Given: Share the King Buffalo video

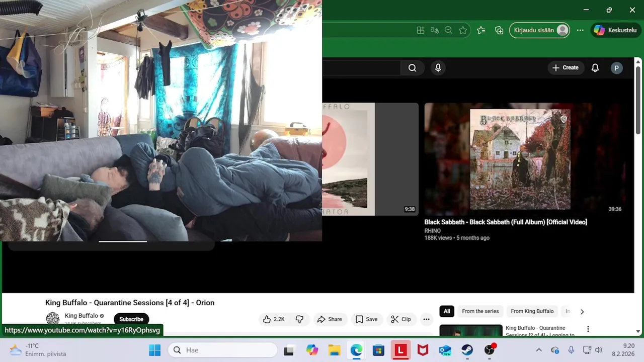Looking at the screenshot, I should coord(330,319).
